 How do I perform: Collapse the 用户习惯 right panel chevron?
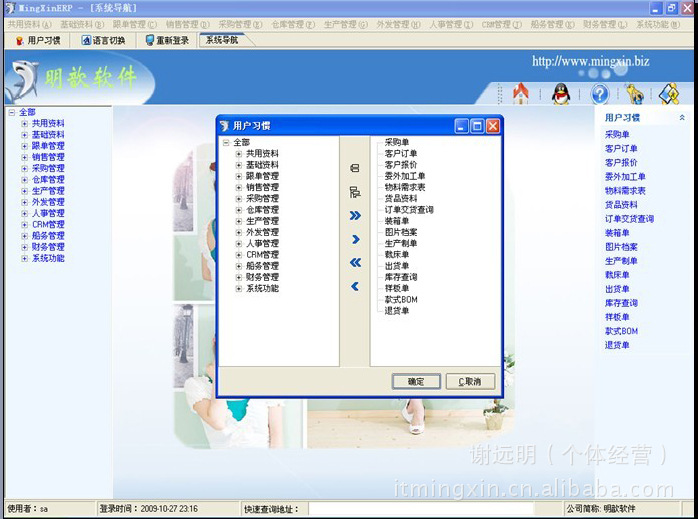[682, 117]
